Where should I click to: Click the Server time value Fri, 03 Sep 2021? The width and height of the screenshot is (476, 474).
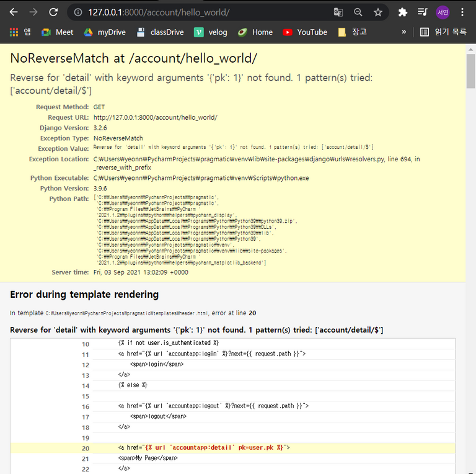tap(141, 272)
